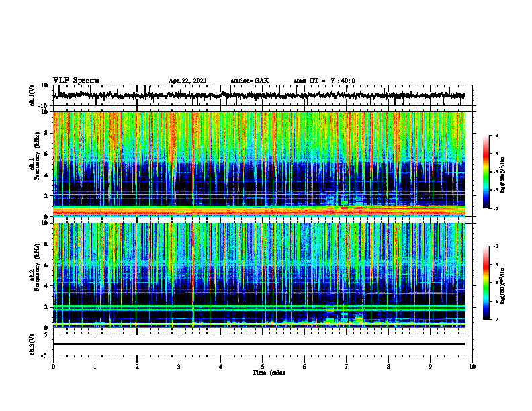Click the "-7" label on ch.1 color scale
532x411 pixels.
[x=496, y=208]
